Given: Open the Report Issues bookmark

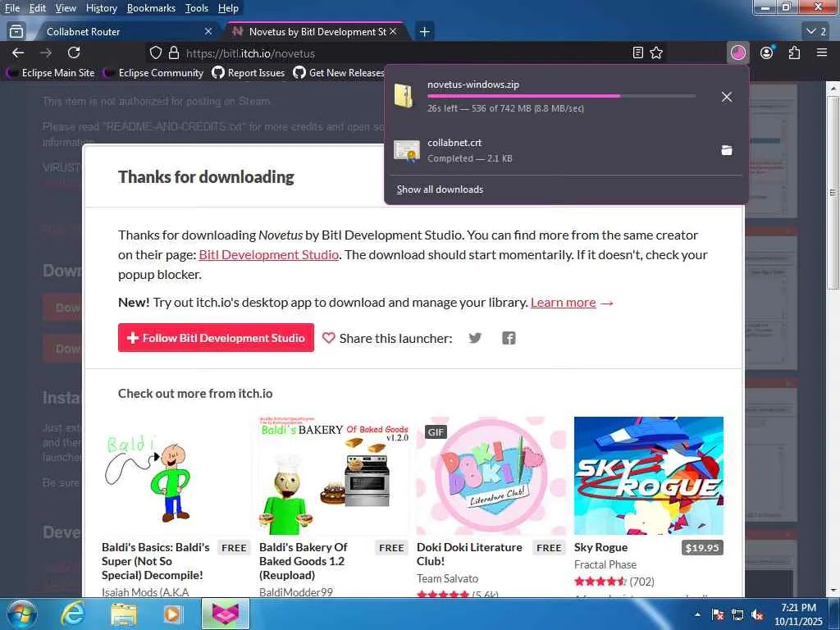Looking at the screenshot, I should pos(249,72).
